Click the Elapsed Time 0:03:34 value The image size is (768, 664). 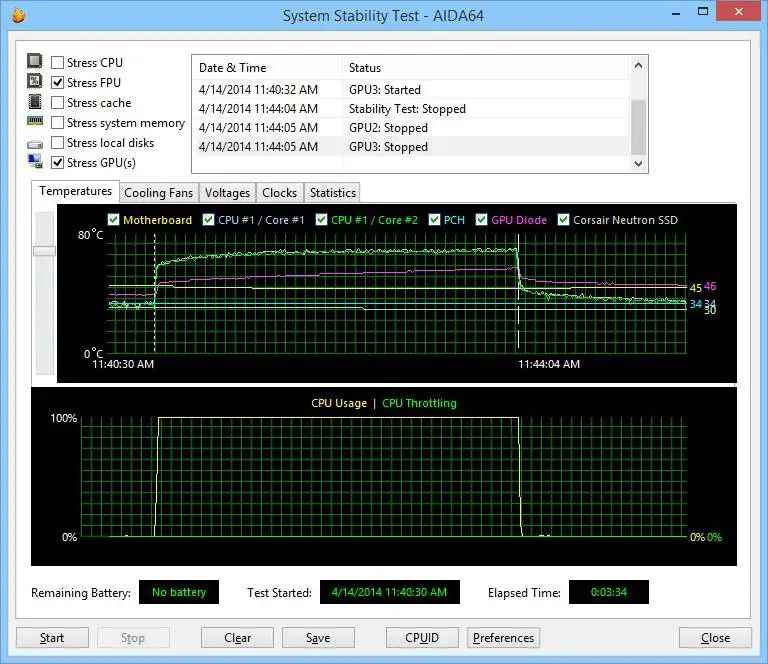[x=608, y=592]
